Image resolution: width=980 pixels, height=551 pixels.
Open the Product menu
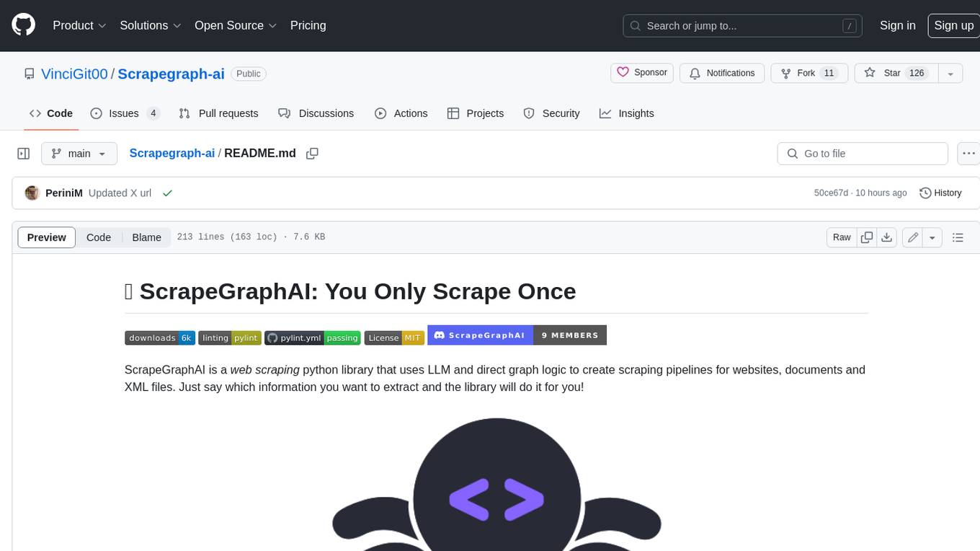(79, 25)
